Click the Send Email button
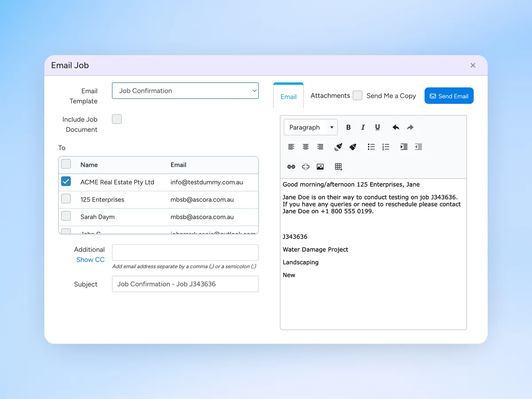532x399 pixels. coord(449,96)
